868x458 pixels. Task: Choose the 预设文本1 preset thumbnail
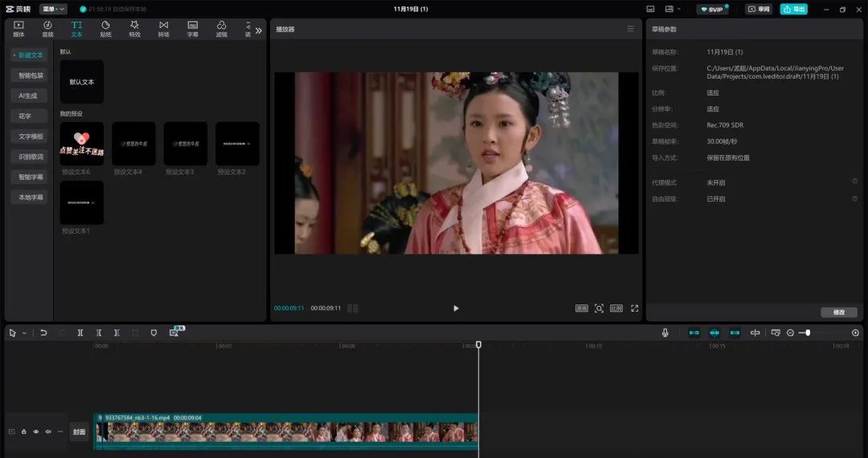pyautogui.click(x=82, y=202)
